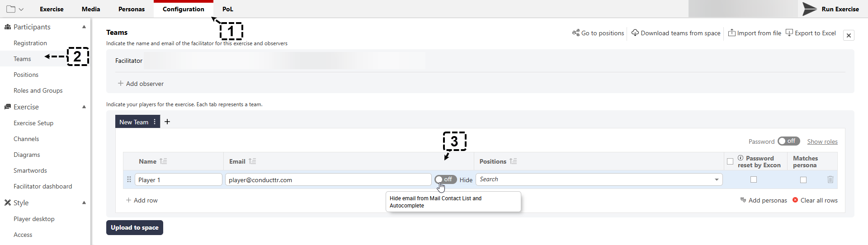
Task: Click the Upload to space button
Action: 134,227
